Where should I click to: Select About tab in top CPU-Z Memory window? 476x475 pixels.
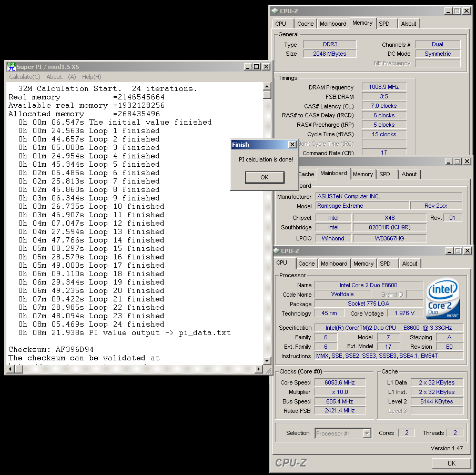coord(409,24)
